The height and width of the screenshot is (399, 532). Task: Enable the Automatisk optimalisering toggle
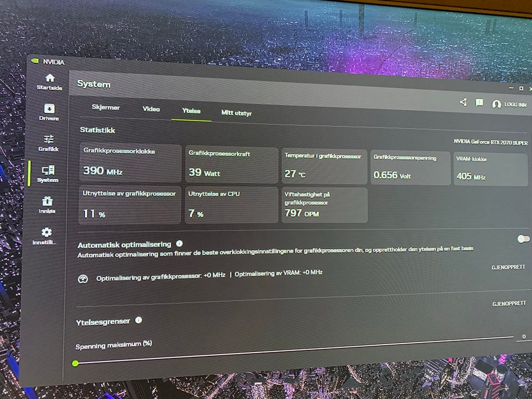pos(523,239)
